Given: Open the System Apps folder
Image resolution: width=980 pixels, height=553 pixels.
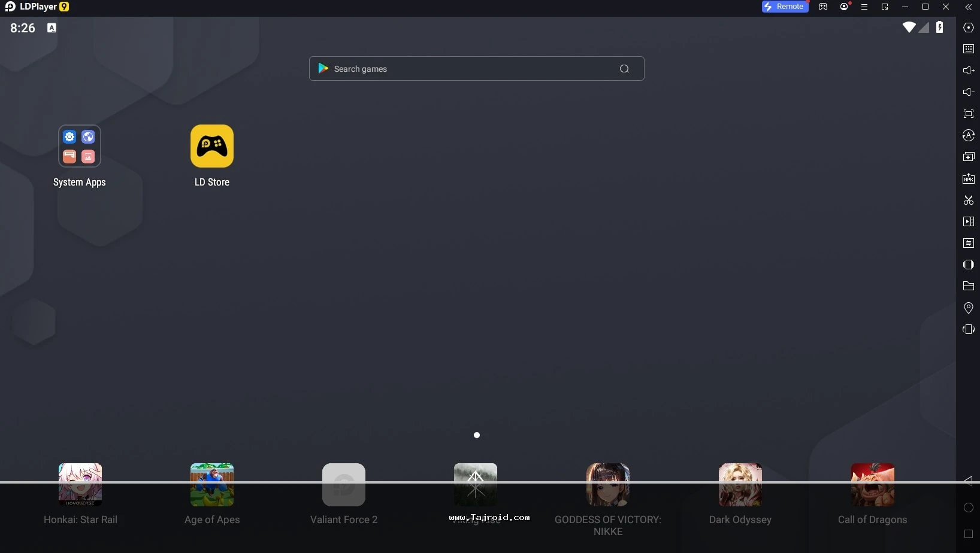Looking at the screenshot, I should tap(79, 146).
